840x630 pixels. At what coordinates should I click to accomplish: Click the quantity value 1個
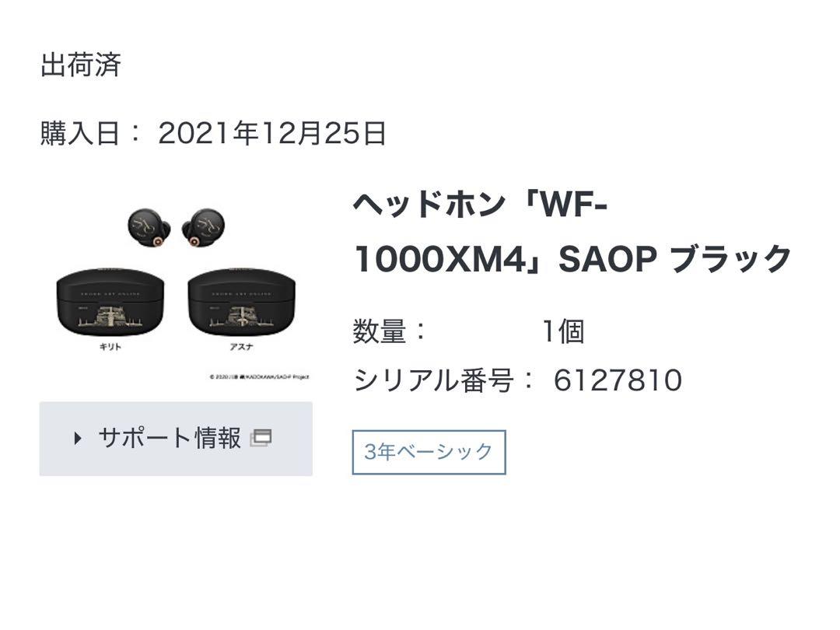coord(563,331)
